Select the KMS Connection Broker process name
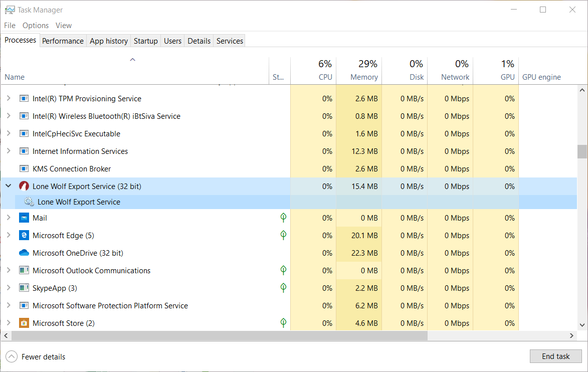Viewport: 588px width, 372px height. tap(72, 169)
